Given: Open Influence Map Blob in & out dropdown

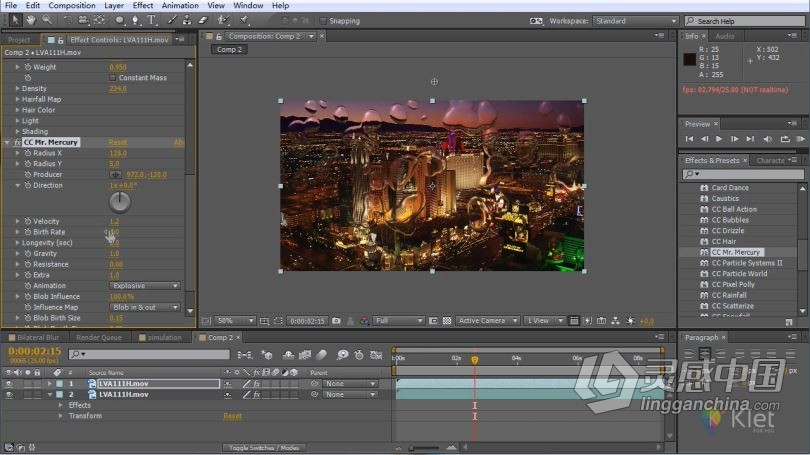Looking at the screenshot, I should (145, 307).
